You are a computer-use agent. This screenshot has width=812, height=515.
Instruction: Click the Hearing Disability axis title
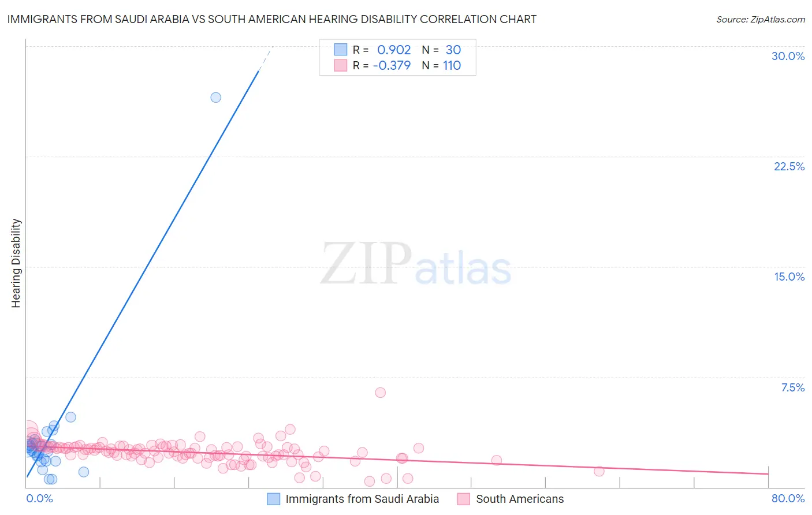[16, 263]
